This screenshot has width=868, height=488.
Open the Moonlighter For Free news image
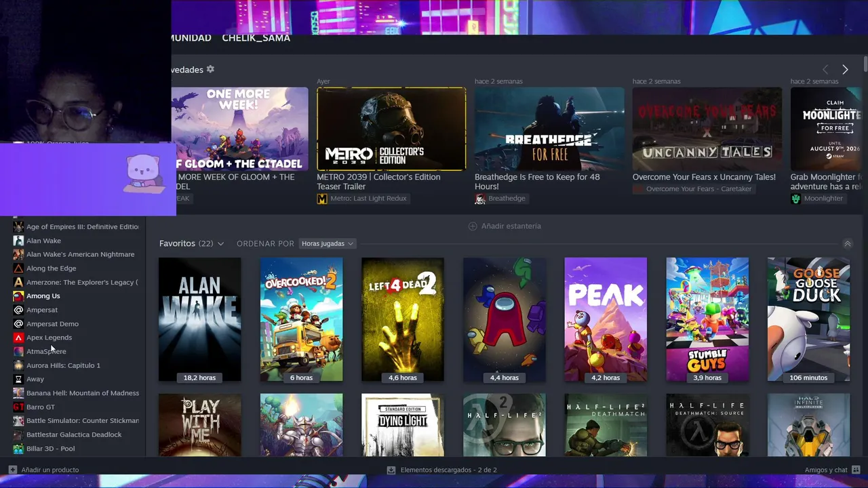point(826,129)
